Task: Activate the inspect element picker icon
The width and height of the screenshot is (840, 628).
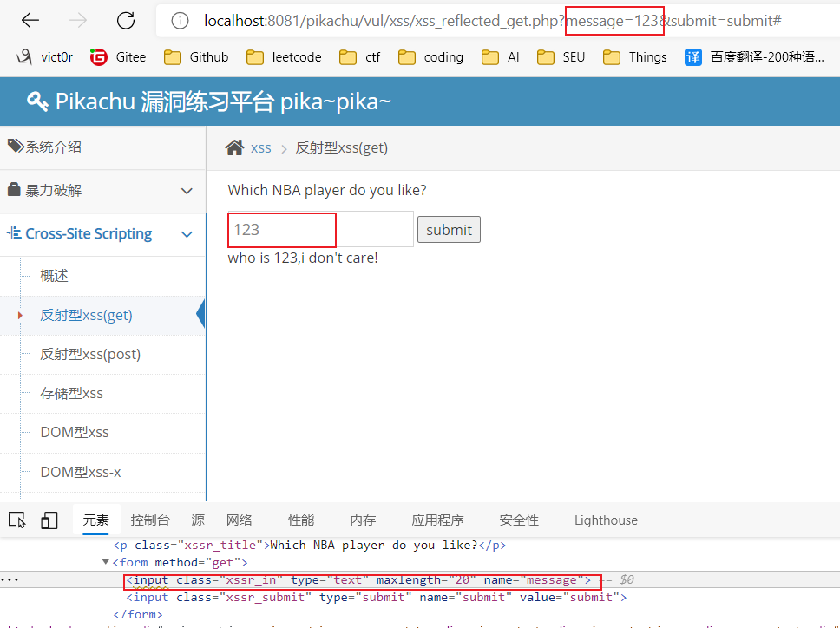Action: 16,520
